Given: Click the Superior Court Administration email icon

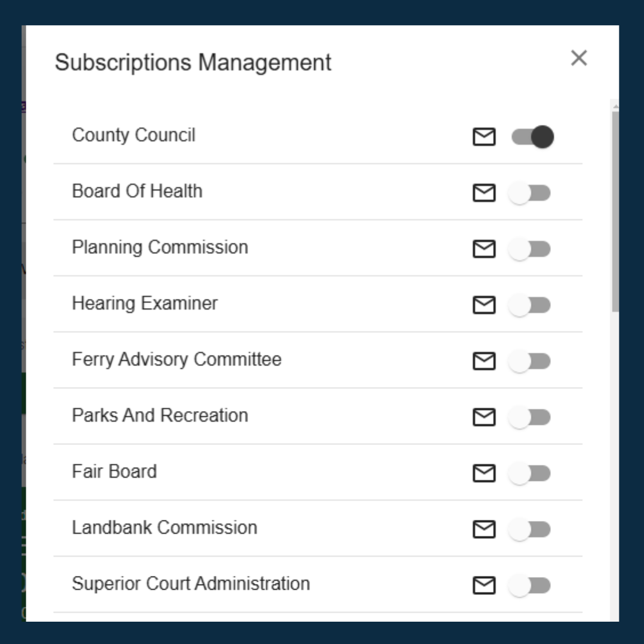Looking at the screenshot, I should (x=484, y=583).
